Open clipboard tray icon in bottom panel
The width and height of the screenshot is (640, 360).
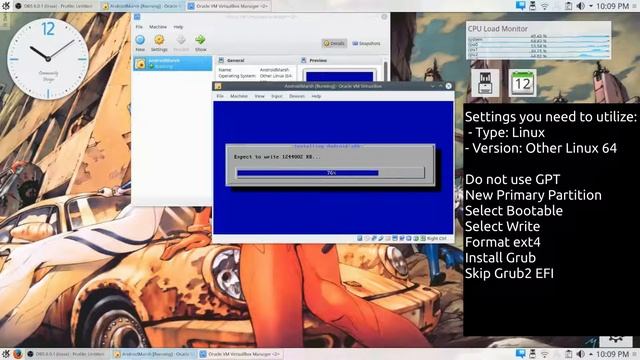click(x=568, y=354)
